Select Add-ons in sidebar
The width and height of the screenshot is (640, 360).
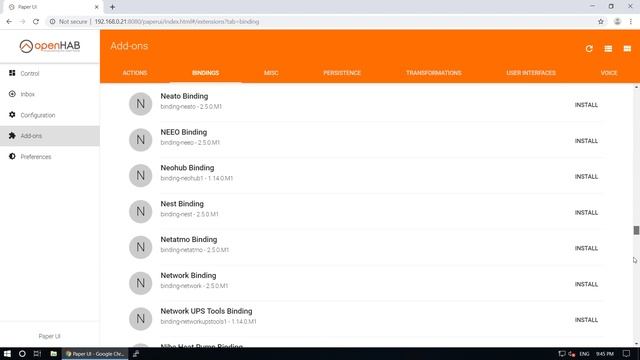(x=50, y=136)
